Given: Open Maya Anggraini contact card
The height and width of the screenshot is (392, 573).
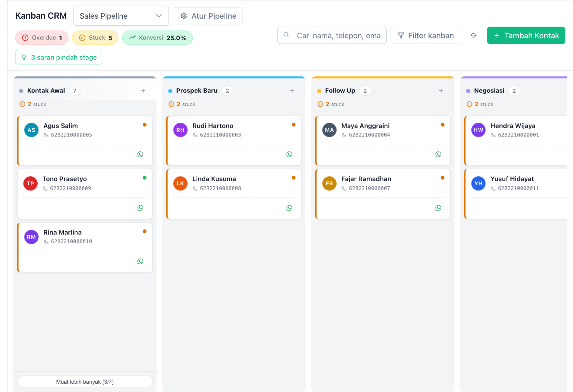Looking at the screenshot, I should [x=383, y=141].
